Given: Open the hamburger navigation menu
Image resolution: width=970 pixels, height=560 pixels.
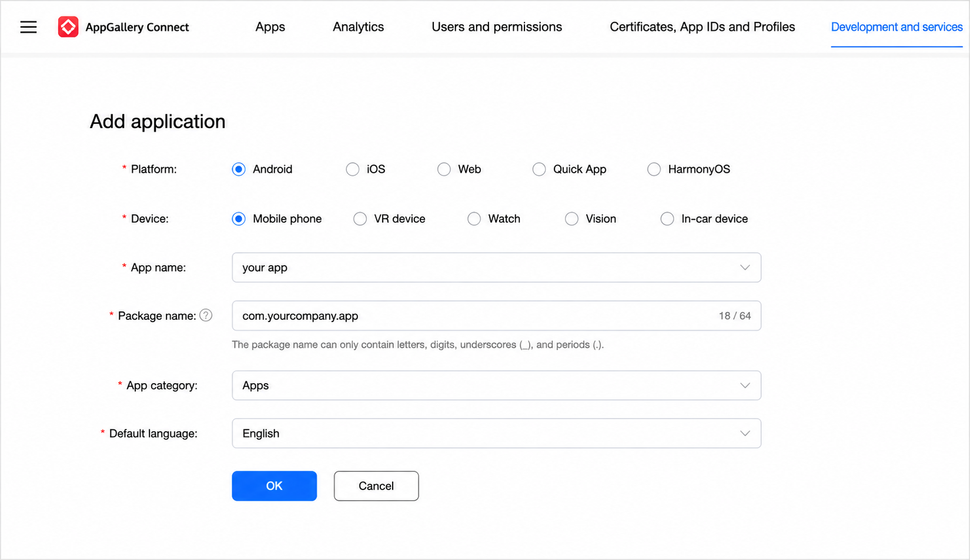Looking at the screenshot, I should click(x=28, y=27).
